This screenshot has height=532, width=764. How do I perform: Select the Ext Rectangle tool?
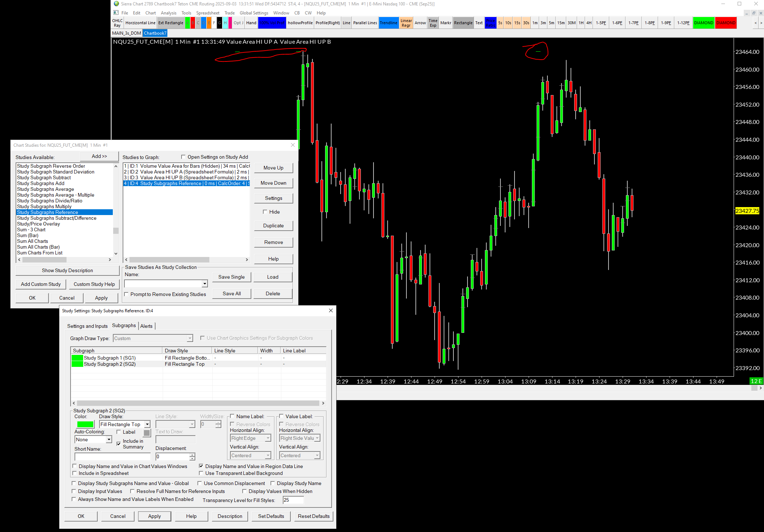[x=171, y=23]
